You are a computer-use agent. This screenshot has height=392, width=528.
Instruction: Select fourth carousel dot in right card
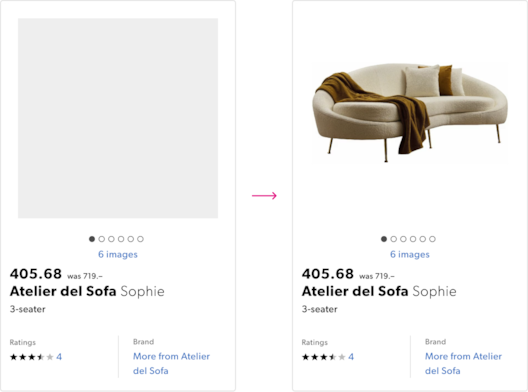tap(413, 239)
